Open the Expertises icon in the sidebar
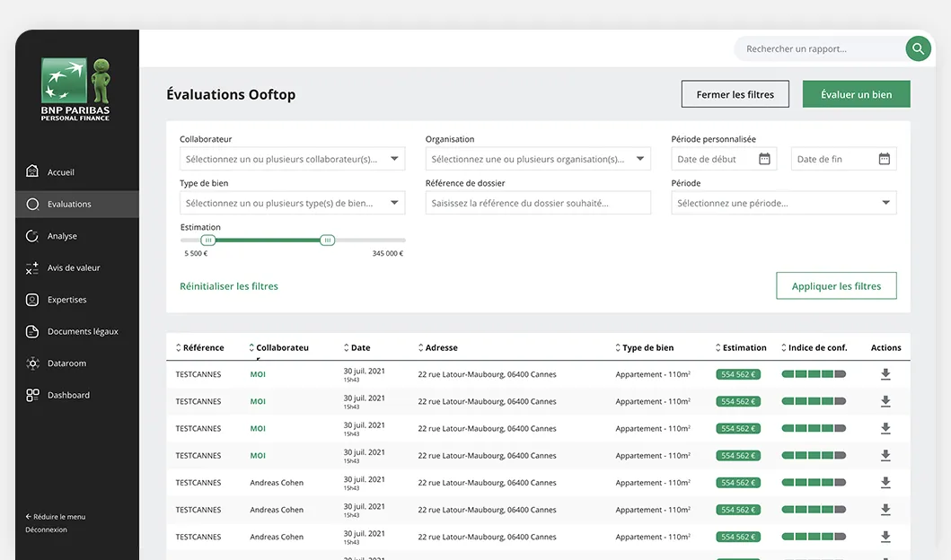Screen dimensions: 951x560 [x=31, y=299]
